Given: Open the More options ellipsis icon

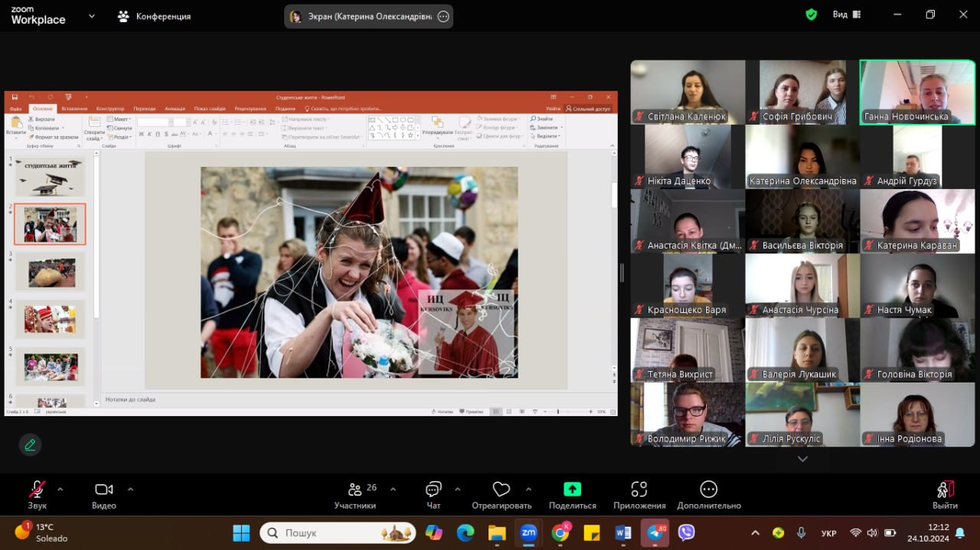Looking at the screenshot, I should 708,490.
